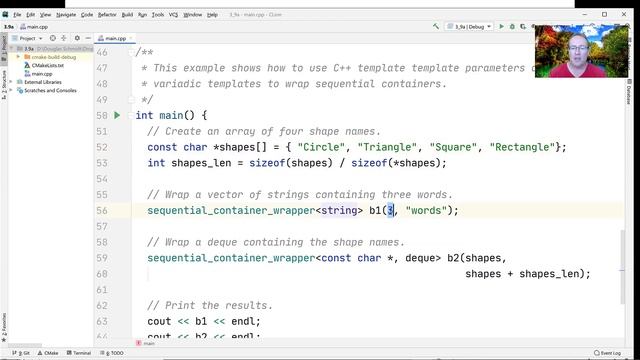Click the line number 56 in the gutter
The image size is (640, 360).
coord(102,211)
